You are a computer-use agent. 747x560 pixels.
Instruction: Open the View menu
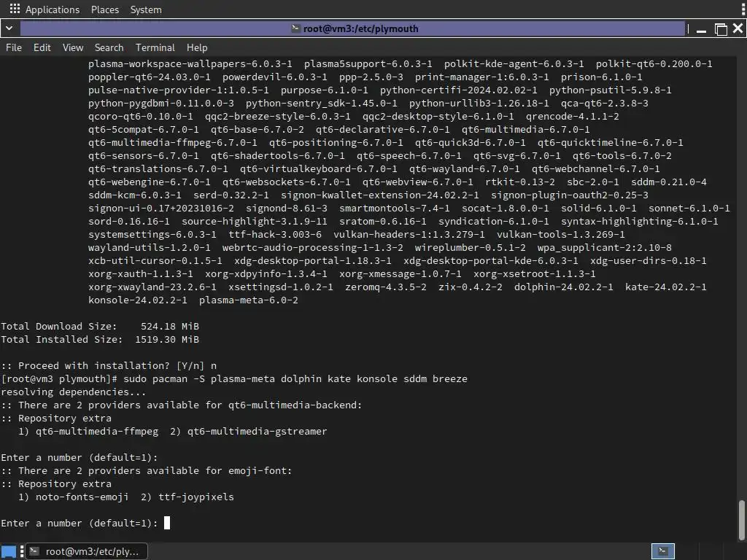tap(73, 47)
